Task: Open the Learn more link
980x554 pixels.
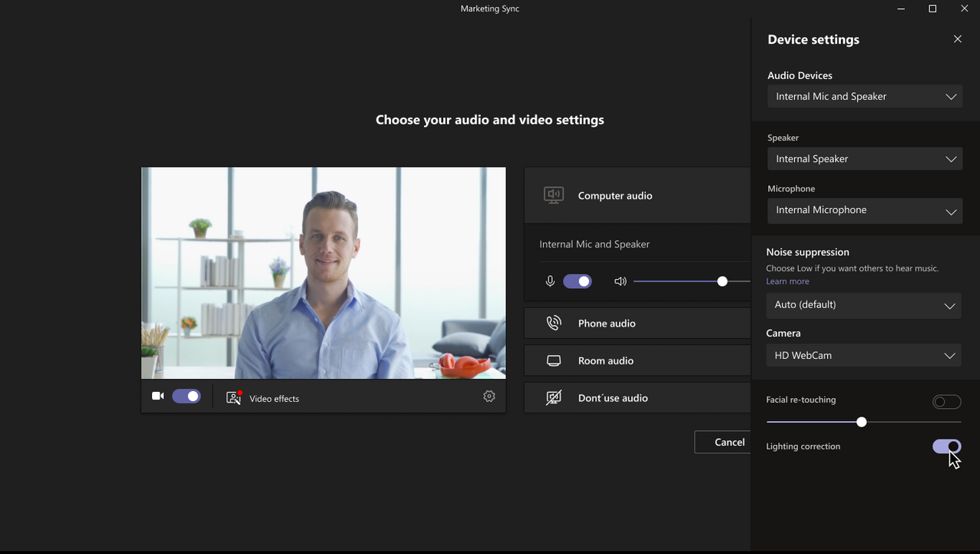Action: (787, 281)
